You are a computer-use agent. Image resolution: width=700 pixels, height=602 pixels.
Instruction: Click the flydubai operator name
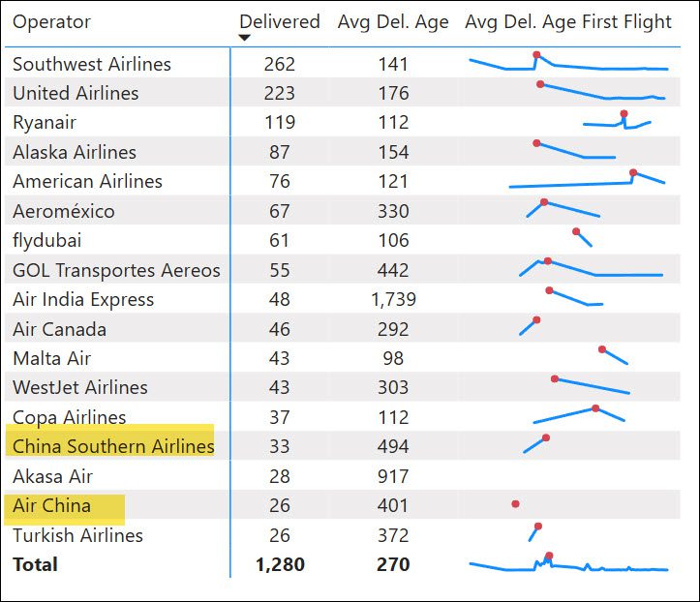click(47, 240)
